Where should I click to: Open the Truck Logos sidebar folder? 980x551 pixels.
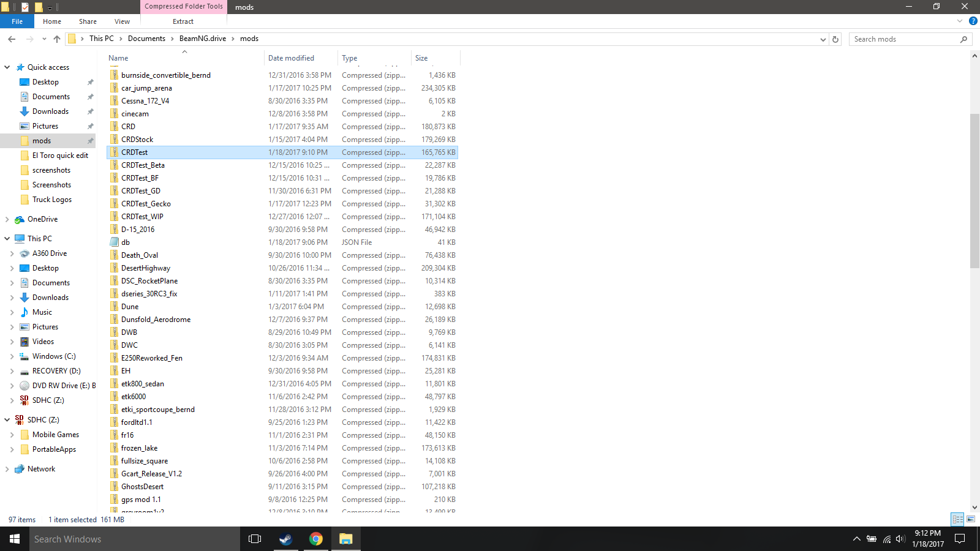point(52,200)
